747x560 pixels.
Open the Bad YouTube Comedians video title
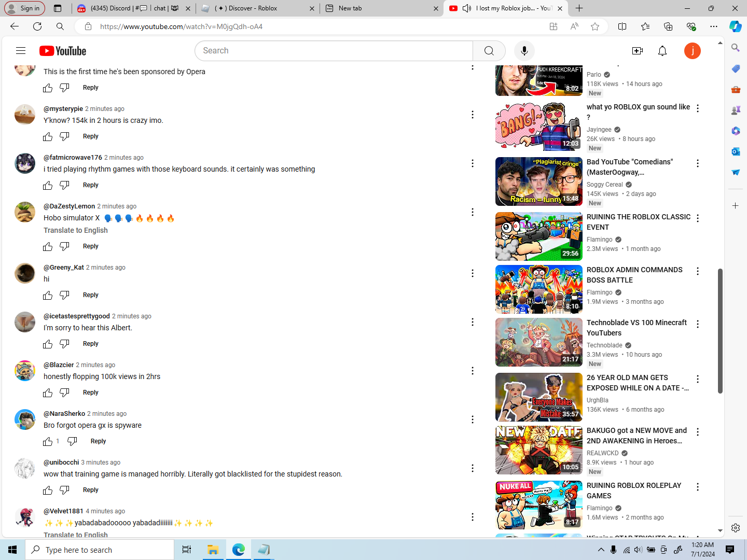(x=630, y=167)
